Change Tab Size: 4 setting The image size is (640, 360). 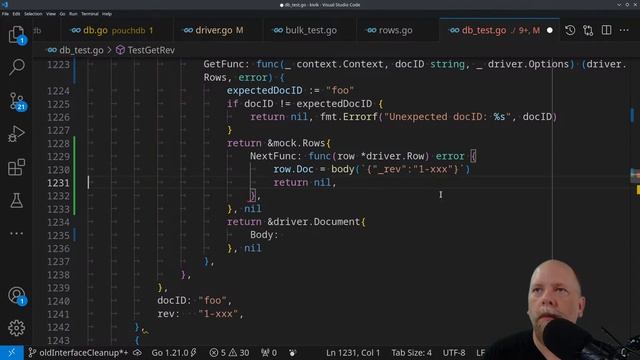point(411,353)
